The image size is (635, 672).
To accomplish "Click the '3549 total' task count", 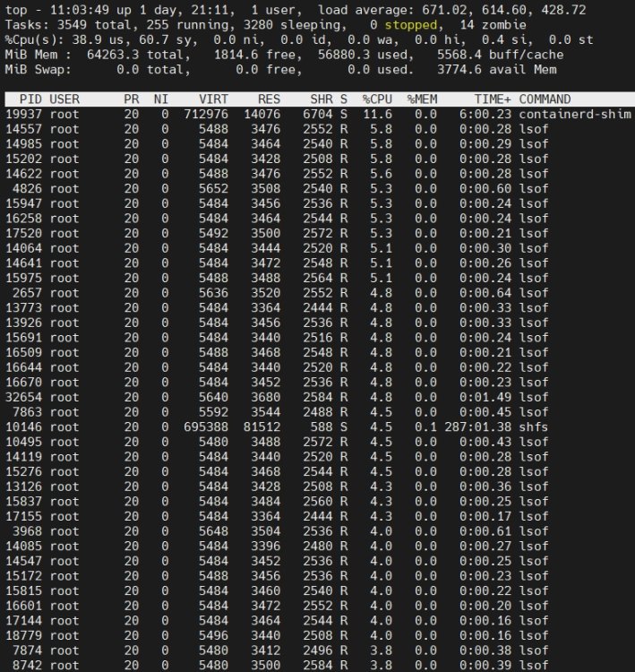I will (x=94, y=25).
